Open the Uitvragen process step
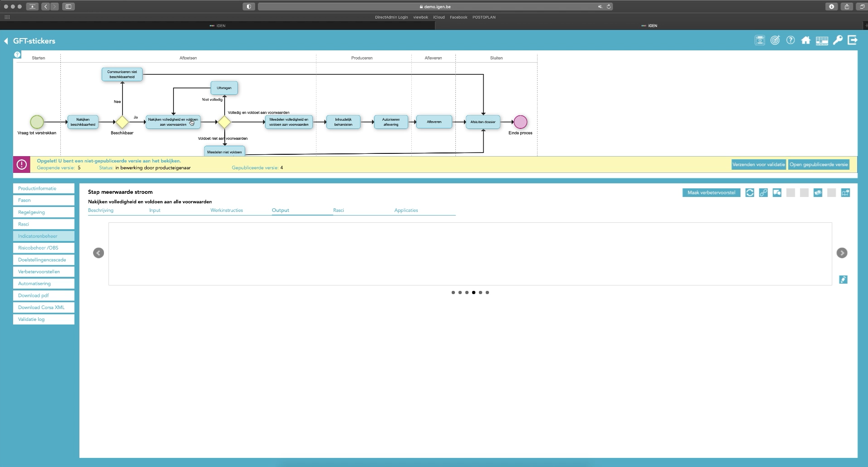 click(x=224, y=88)
